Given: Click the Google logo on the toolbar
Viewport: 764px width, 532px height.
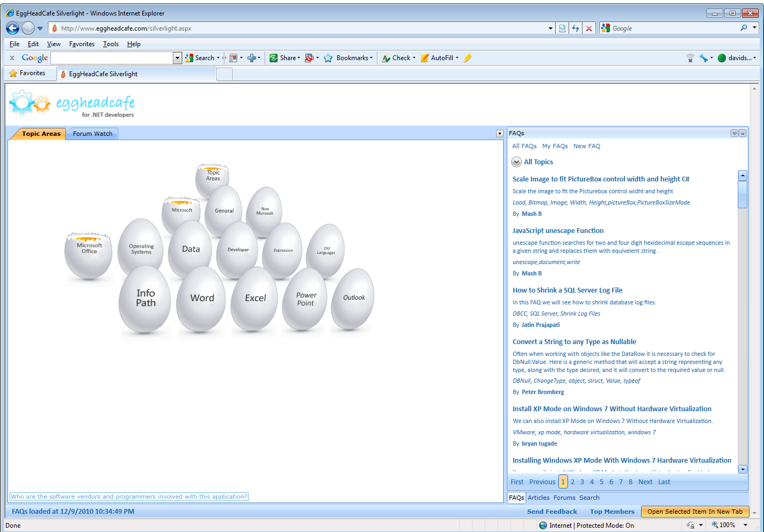Looking at the screenshot, I should click(35, 58).
